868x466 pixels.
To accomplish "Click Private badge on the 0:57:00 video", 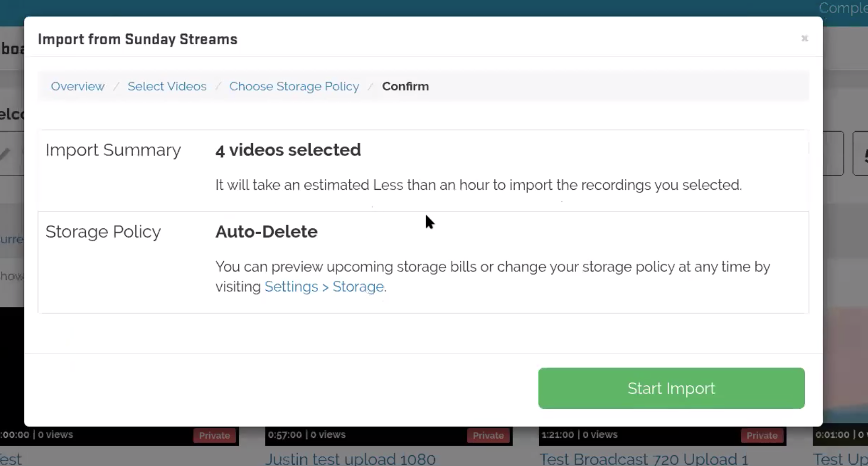I will [488, 436].
